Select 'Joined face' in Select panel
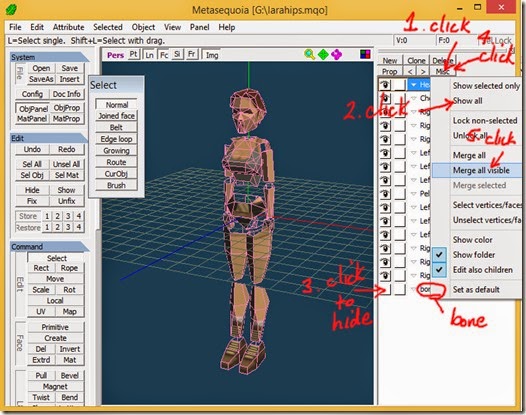The image size is (526, 415). click(x=116, y=116)
